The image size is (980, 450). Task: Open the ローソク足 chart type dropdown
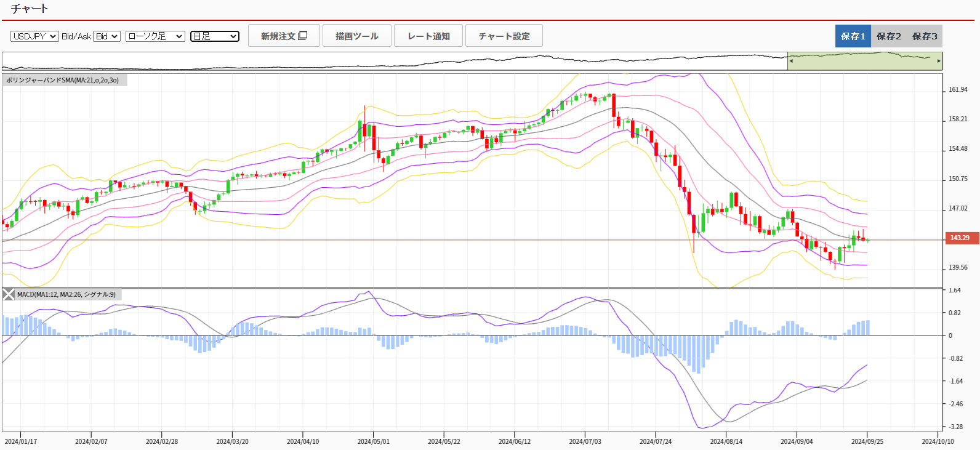coord(155,36)
